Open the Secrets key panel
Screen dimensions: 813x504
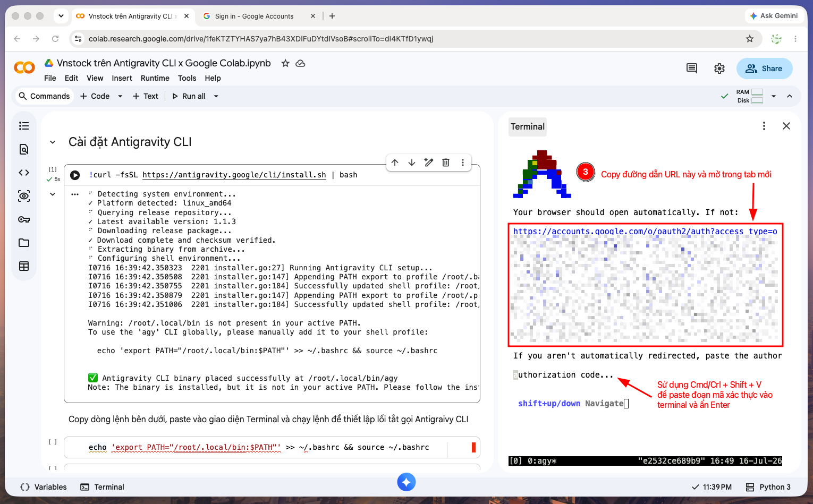(24, 219)
